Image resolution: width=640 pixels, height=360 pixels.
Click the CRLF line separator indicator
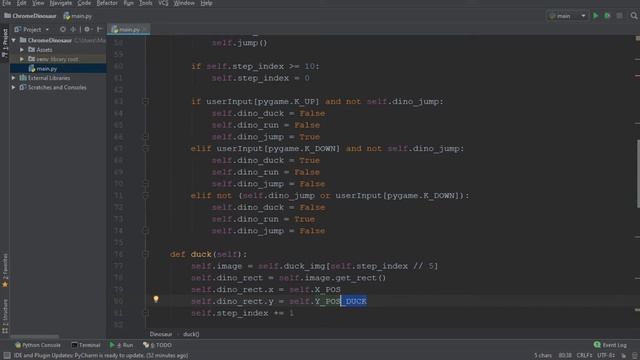coord(584,356)
